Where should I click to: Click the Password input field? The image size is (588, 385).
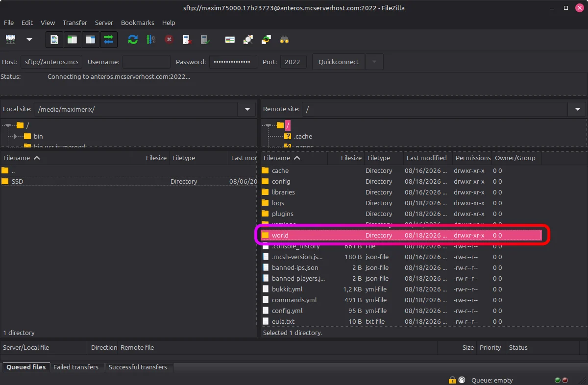tap(233, 62)
